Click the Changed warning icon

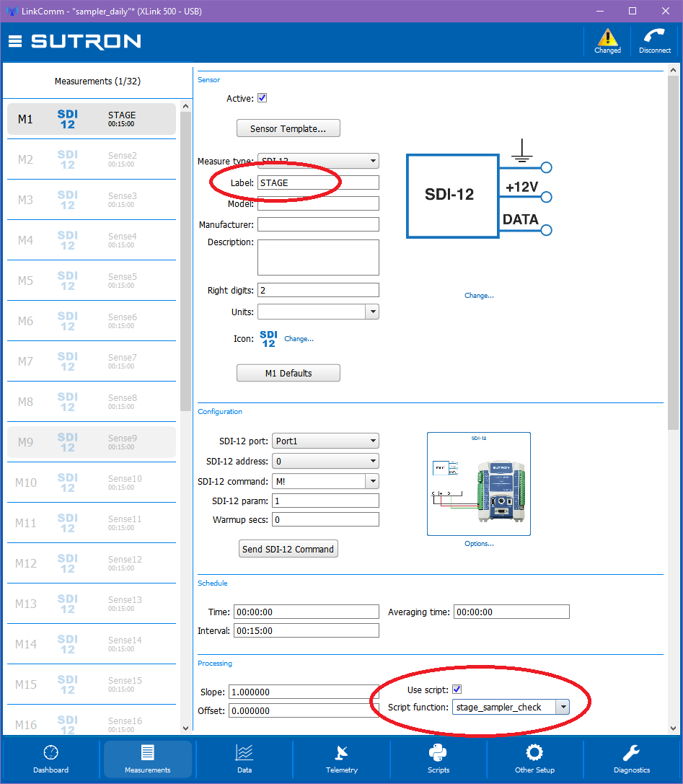[607, 41]
